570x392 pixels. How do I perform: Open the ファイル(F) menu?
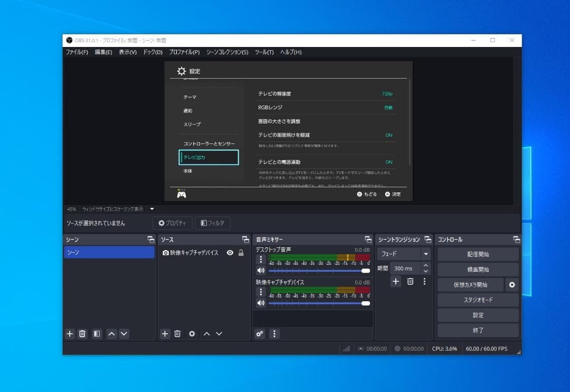coord(77,52)
